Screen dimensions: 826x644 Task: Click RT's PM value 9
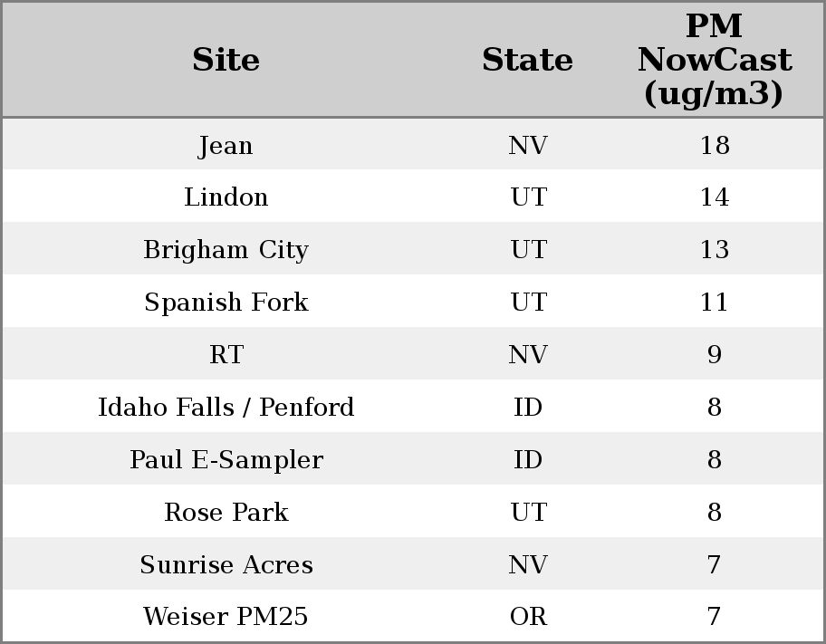(714, 355)
